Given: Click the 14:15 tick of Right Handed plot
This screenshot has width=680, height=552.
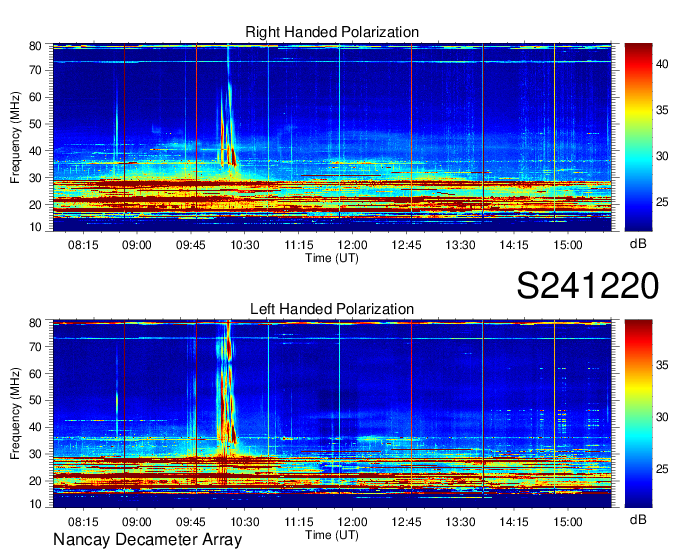Looking at the screenshot, I should point(514,245).
